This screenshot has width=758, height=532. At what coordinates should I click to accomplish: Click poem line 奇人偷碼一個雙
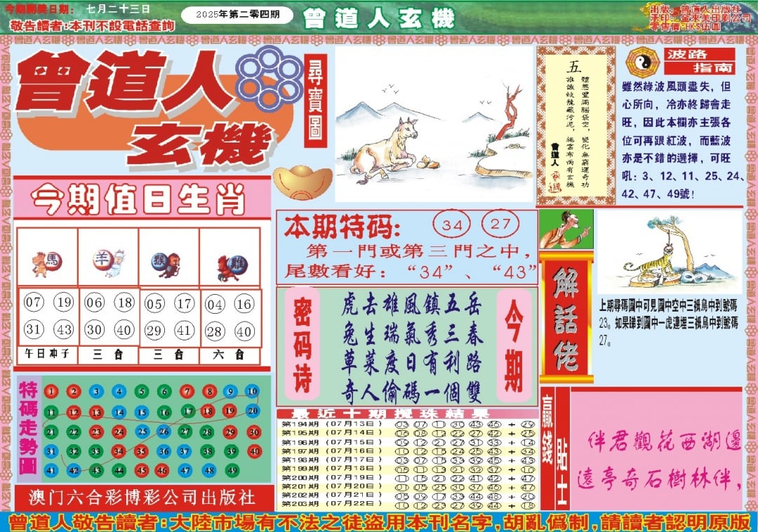412,392
